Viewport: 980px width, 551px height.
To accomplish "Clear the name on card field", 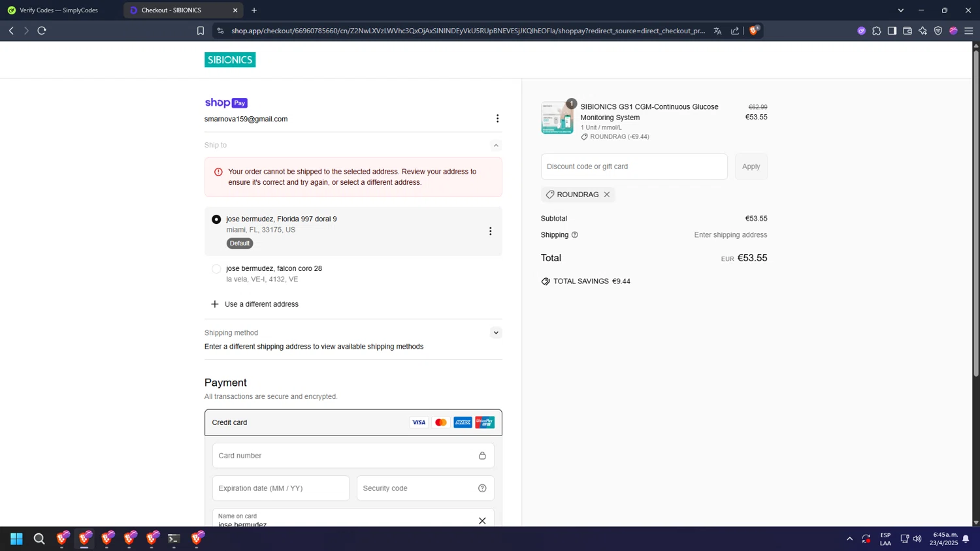I will click(482, 520).
